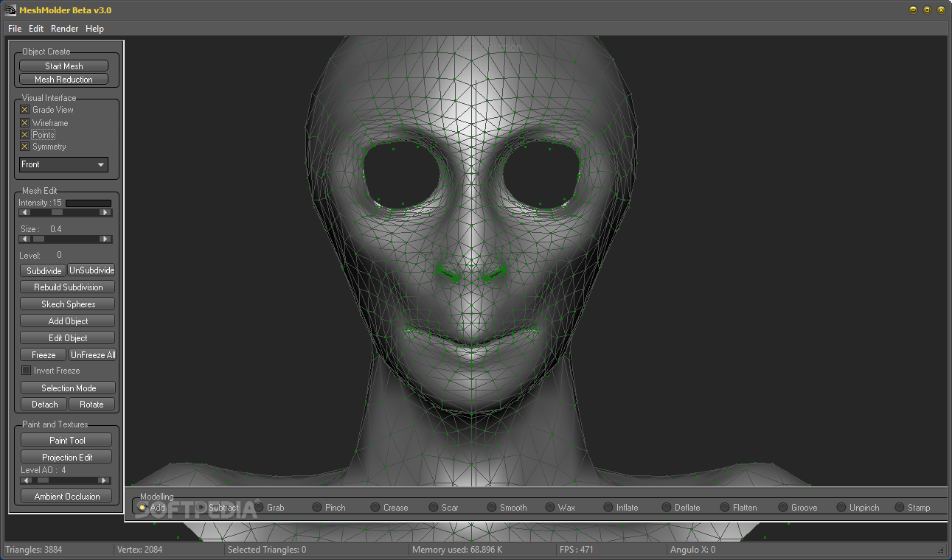Switch to the Flatten modelling tool
Screen dimensions: 952x560
click(725, 507)
